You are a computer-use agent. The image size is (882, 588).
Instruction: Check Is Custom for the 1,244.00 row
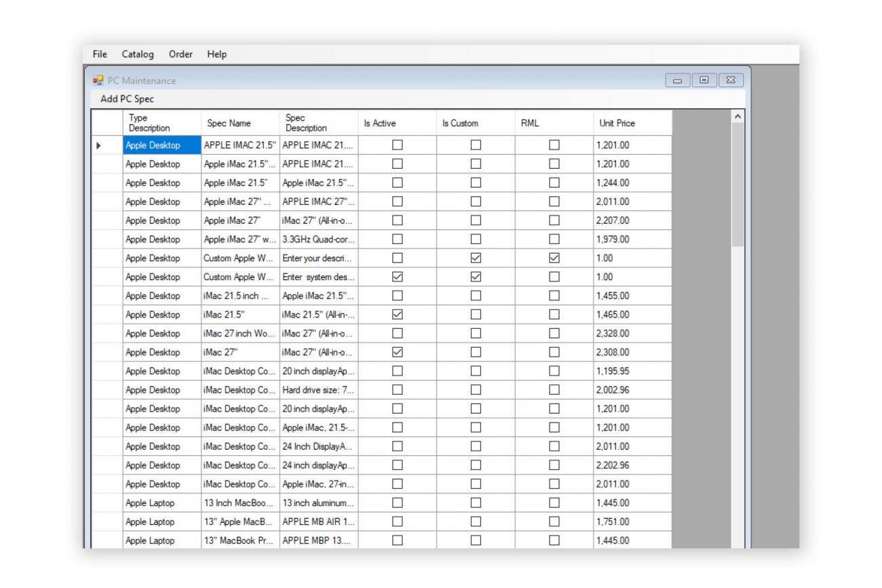click(x=476, y=183)
